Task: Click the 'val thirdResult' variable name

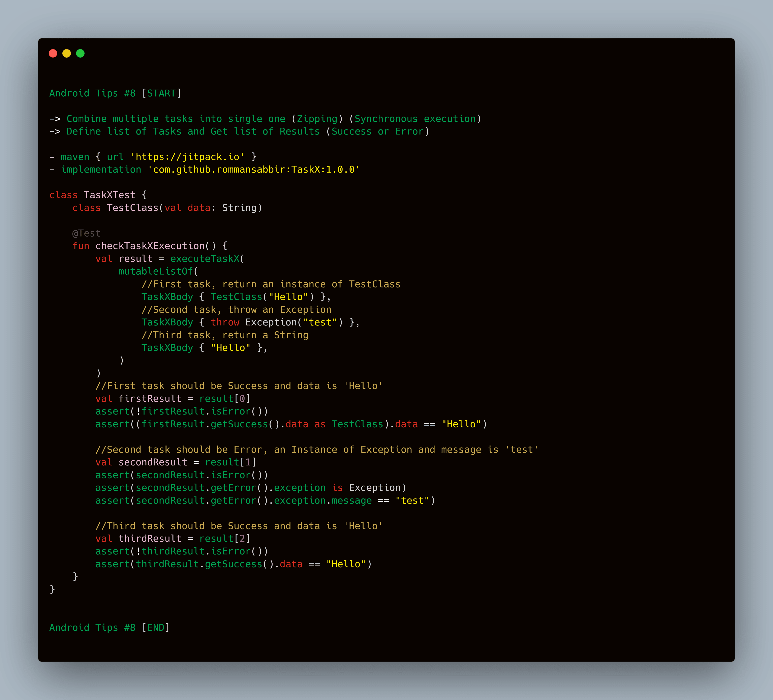Action: click(x=150, y=539)
